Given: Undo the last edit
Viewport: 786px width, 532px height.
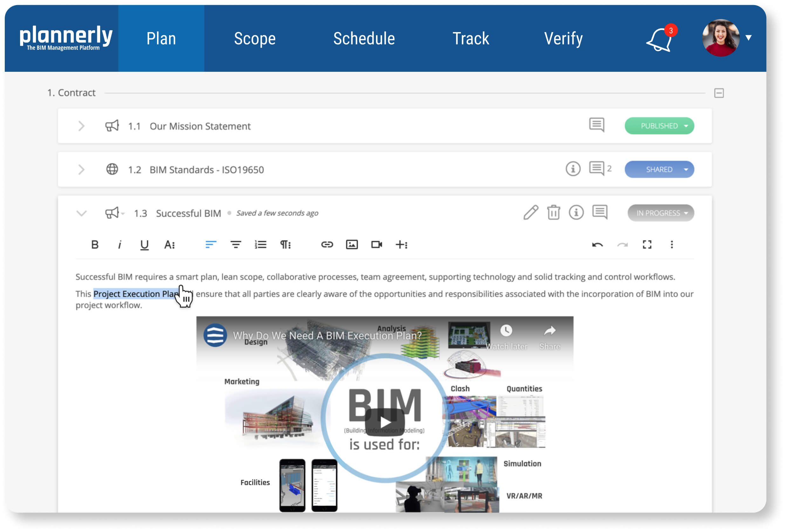Looking at the screenshot, I should [597, 244].
